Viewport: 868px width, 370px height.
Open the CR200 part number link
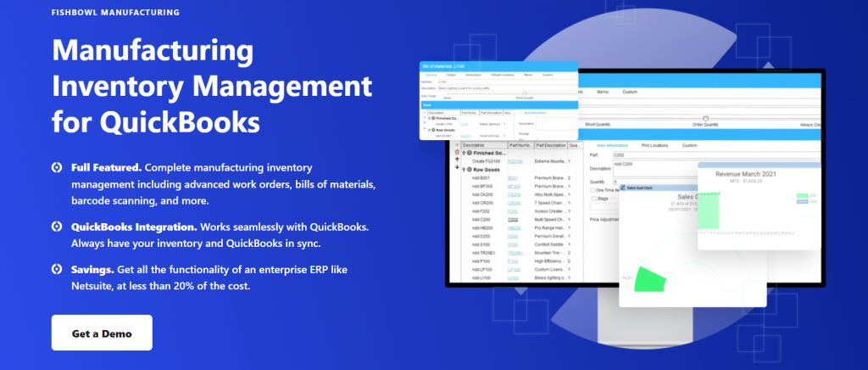click(x=515, y=203)
